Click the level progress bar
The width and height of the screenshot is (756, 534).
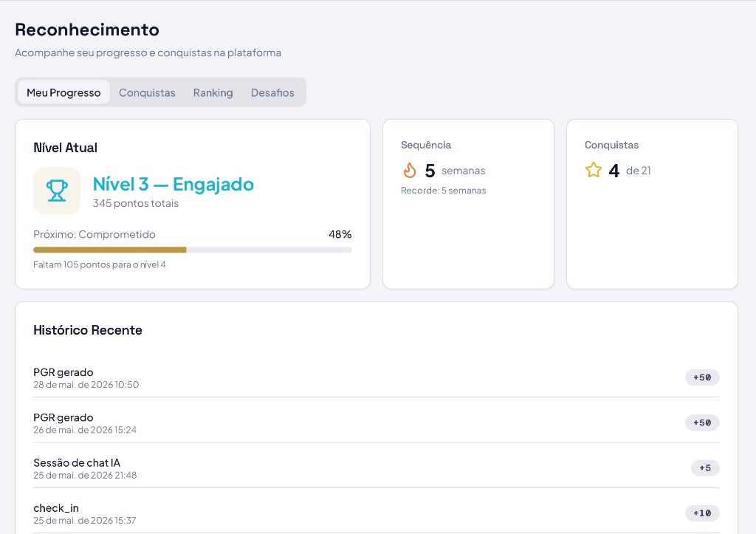pyautogui.click(x=193, y=250)
